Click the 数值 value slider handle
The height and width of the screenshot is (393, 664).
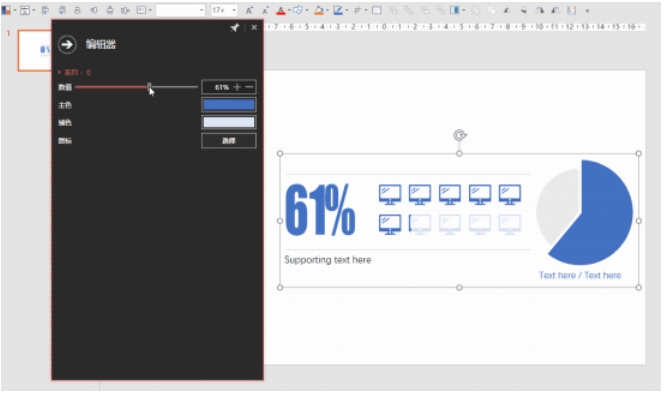click(149, 87)
